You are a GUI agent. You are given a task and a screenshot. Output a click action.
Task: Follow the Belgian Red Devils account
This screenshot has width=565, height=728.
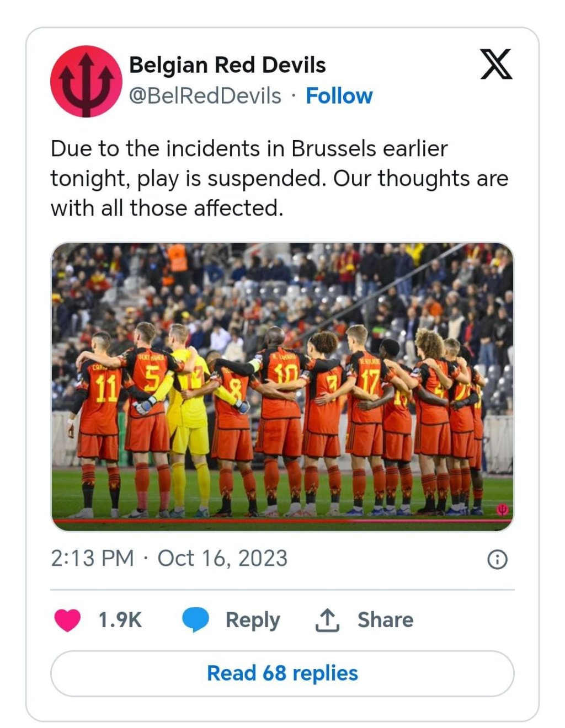click(x=339, y=96)
